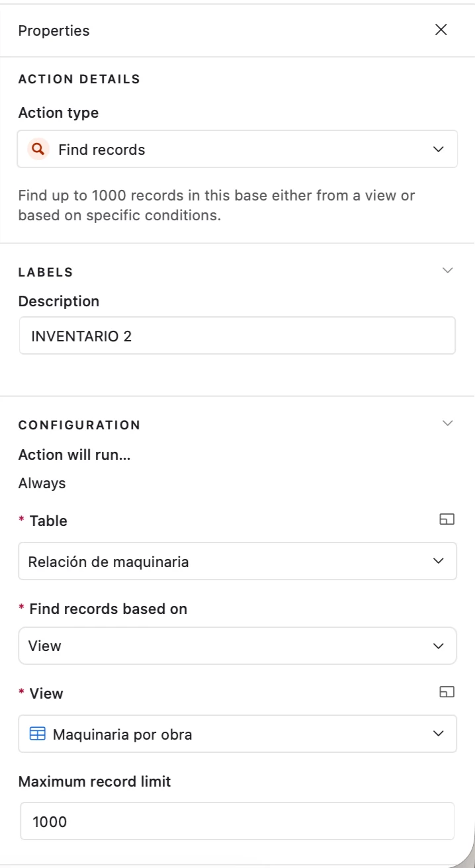Open the Maquinaria por obra view dropdown
Screen dimensions: 475x868
point(237,733)
